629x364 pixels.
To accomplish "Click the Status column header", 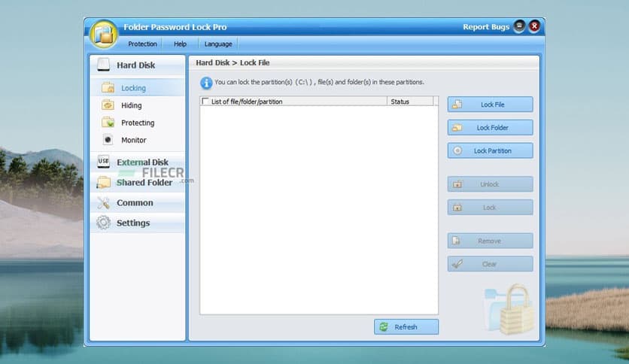I will coord(410,102).
